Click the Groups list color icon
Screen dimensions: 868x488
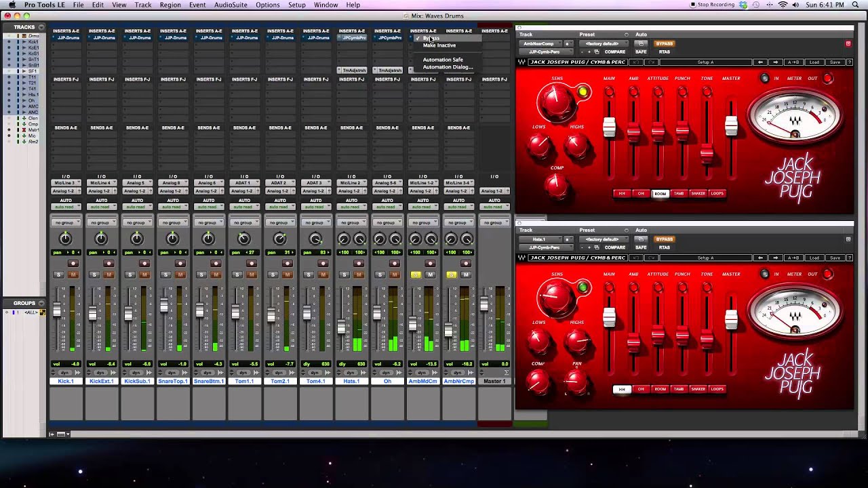click(42, 312)
